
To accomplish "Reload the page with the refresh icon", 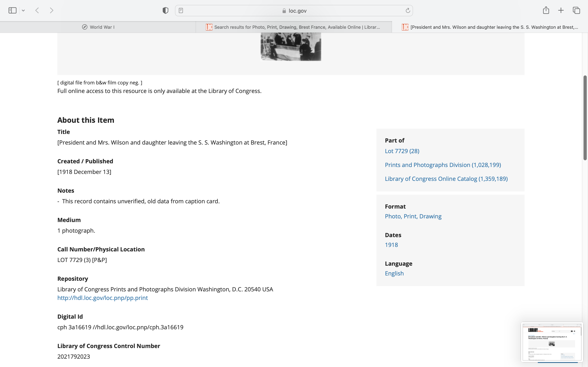I will pyautogui.click(x=408, y=10).
